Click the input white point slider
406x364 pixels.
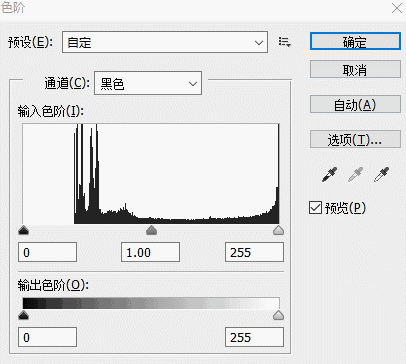click(278, 230)
